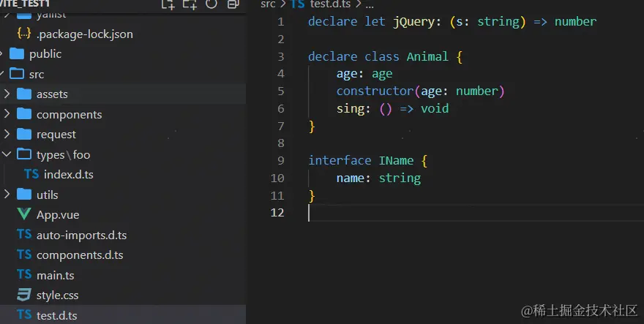Screen dimensions: 644x324
Task: Open main.ts file
Action: coord(56,276)
